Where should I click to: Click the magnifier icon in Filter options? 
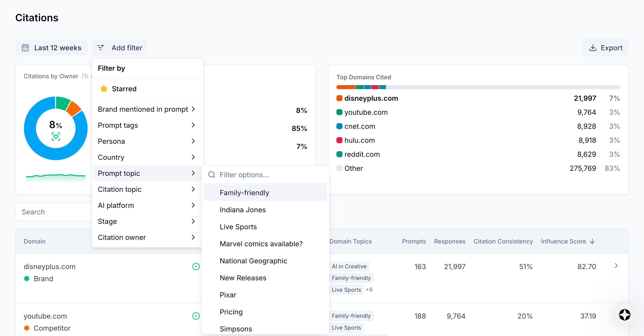coord(212,175)
